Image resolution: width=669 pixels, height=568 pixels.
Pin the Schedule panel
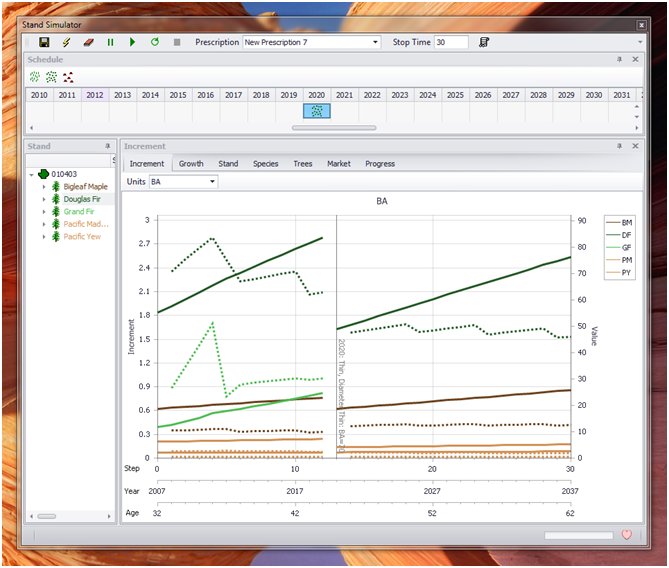click(619, 59)
